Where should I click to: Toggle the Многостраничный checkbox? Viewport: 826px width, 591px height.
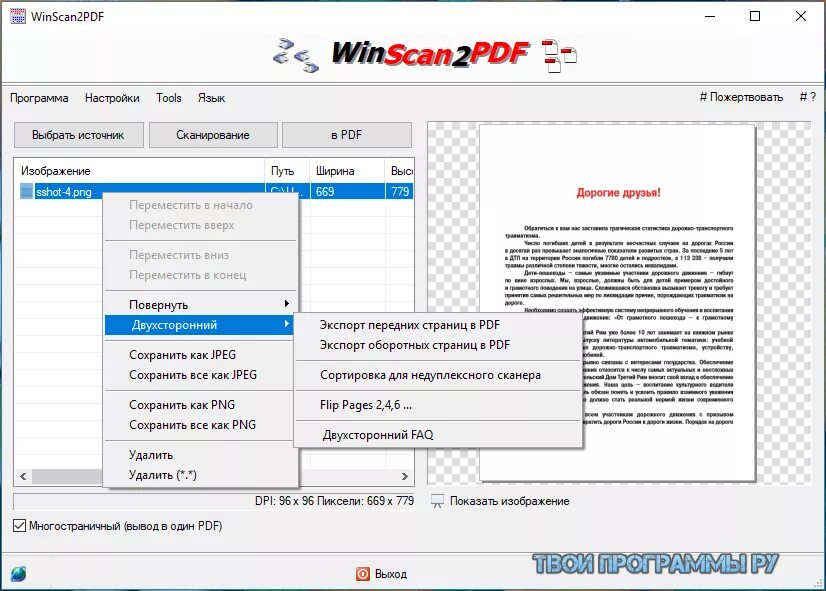(x=19, y=525)
